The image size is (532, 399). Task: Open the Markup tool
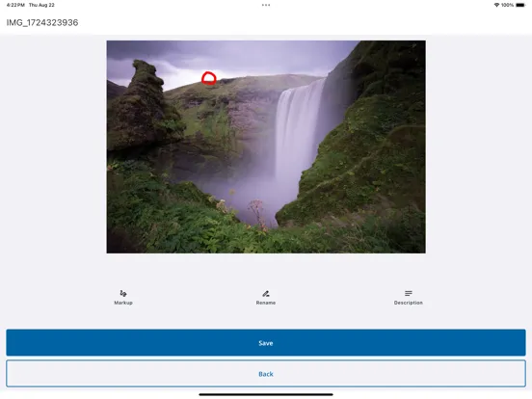click(123, 297)
